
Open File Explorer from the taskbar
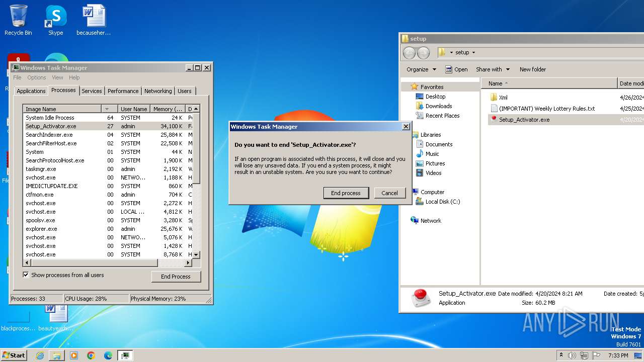click(x=57, y=355)
